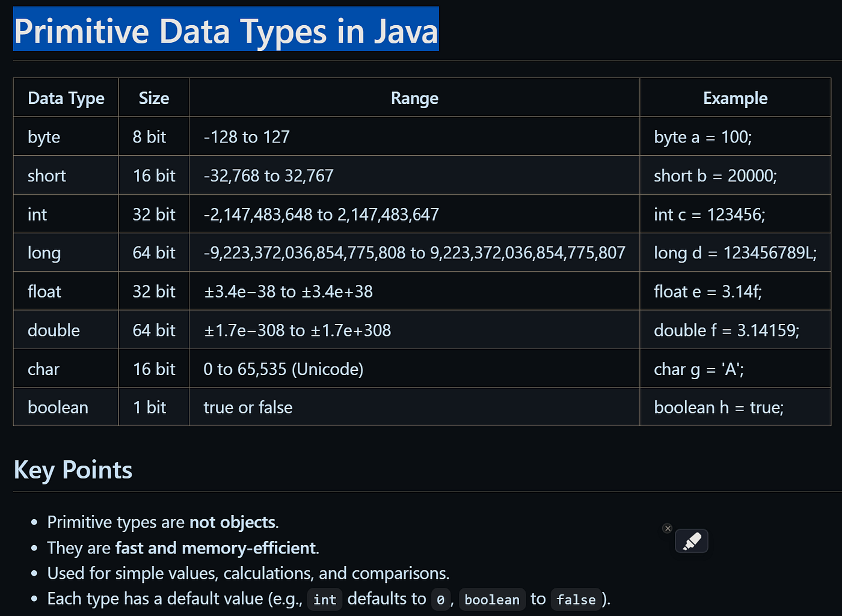This screenshot has height=616, width=842.
Task: Click the inline code 'false' snippet
Action: (x=576, y=600)
